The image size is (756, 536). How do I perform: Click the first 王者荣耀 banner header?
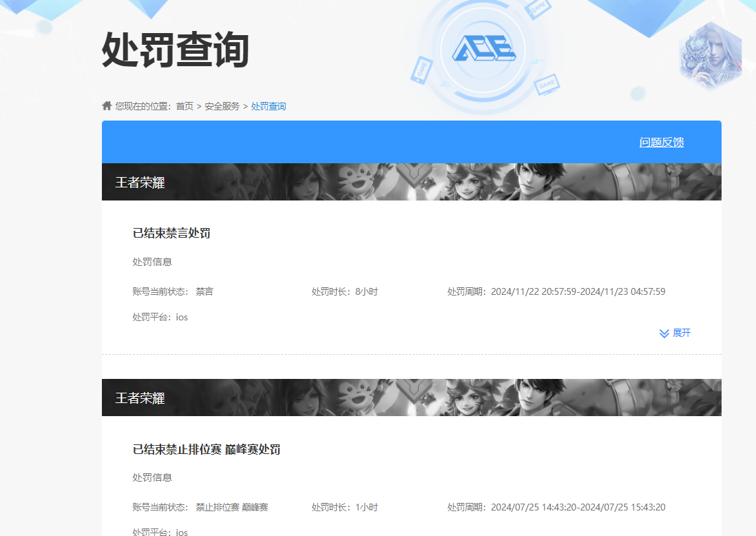[x=411, y=182]
